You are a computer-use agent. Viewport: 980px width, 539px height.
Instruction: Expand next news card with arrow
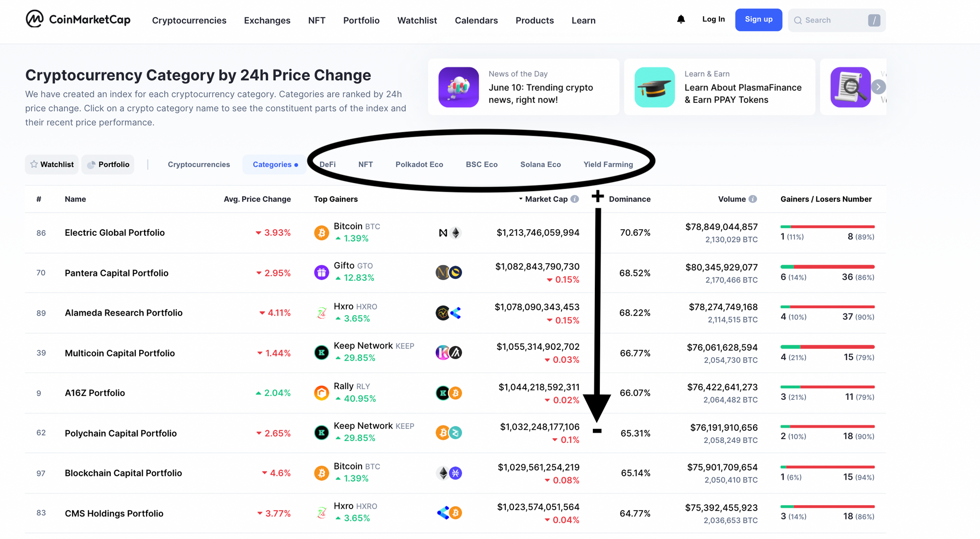(879, 87)
